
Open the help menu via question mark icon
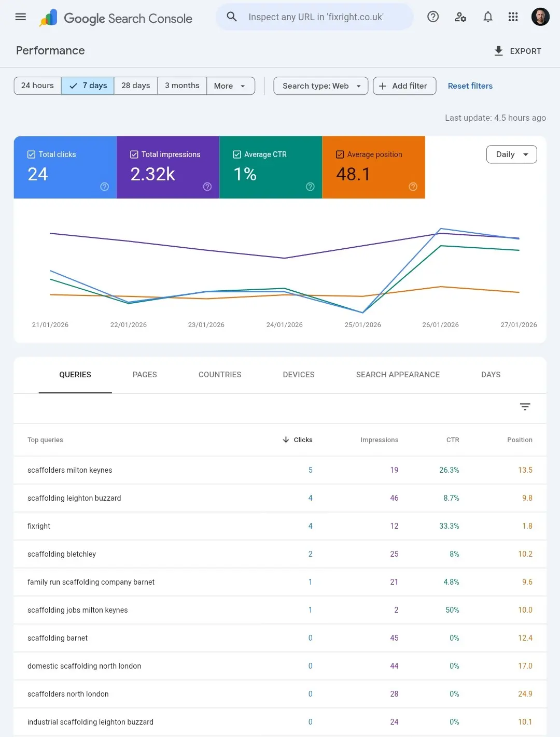[433, 17]
